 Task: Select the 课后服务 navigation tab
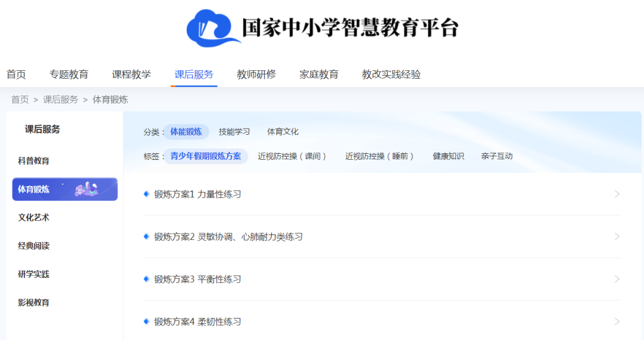click(194, 75)
